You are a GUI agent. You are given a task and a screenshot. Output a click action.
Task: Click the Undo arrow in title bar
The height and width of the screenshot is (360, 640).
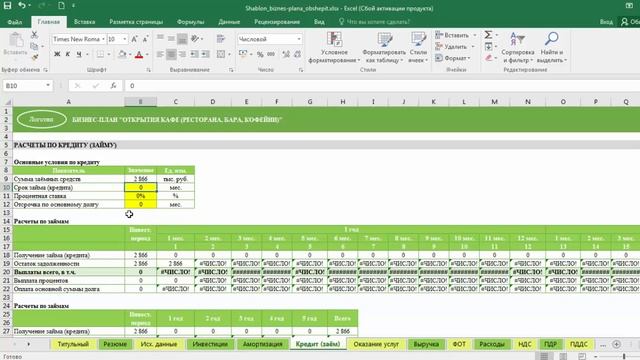tap(22, 6)
